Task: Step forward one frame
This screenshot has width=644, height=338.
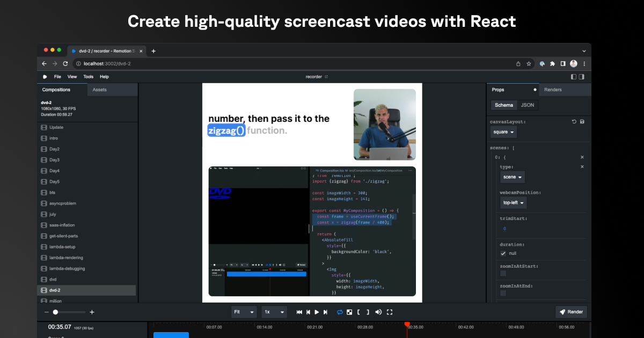Action: [325, 312]
